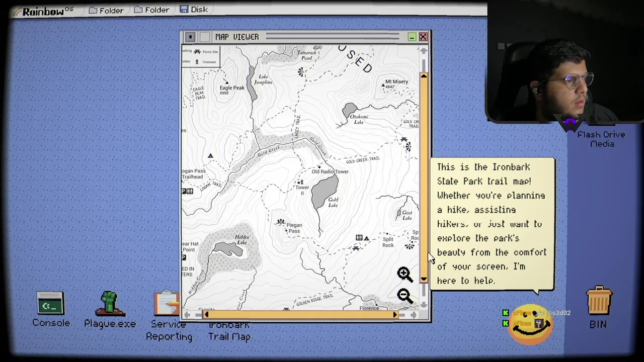This screenshot has height=362, width=644.
Task: Click the Ironbark State Park help bubble
Action: point(492,224)
